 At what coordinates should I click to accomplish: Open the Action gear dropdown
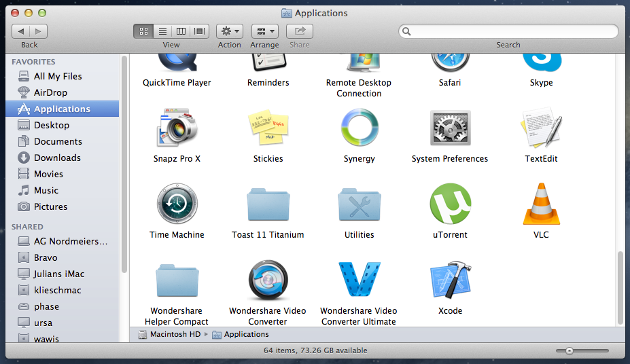click(x=230, y=31)
